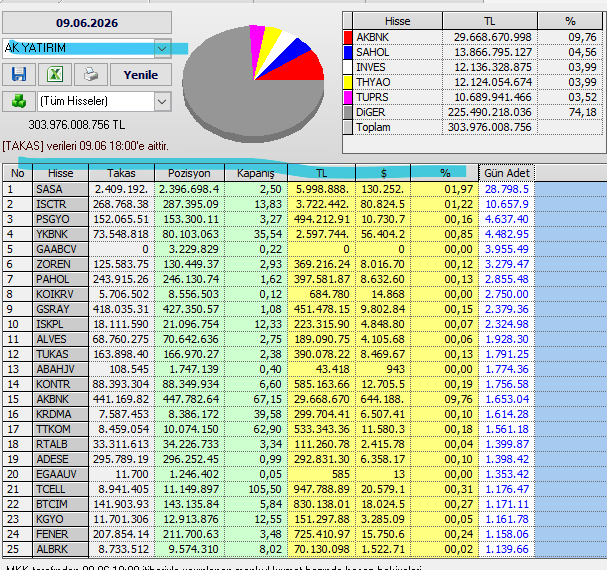Select the KRDMA stock cell
Screen dimensions: 607x570
[x=60, y=414]
